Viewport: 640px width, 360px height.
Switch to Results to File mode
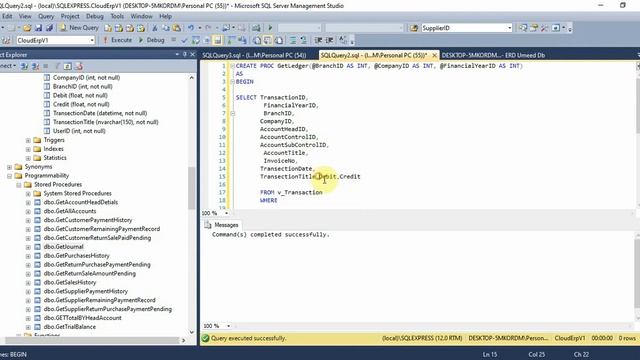click(x=279, y=40)
